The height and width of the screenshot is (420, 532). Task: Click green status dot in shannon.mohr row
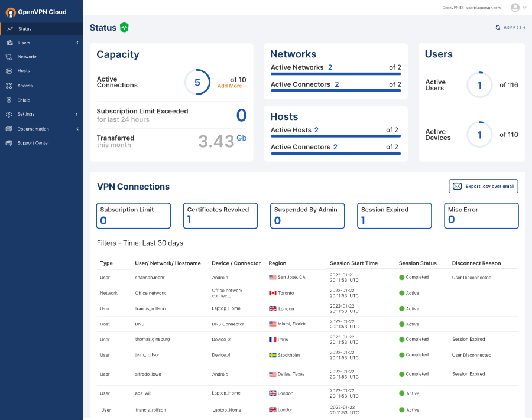click(x=402, y=277)
